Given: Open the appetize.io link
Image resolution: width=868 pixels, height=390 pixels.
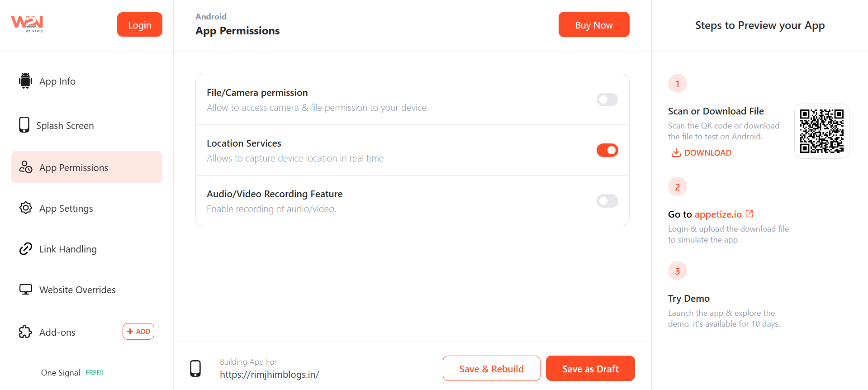Looking at the screenshot, I should (x=718, y=214).
